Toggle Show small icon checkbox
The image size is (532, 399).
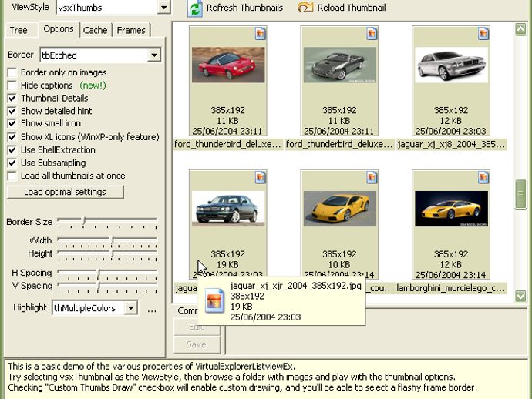click(12, 123)
